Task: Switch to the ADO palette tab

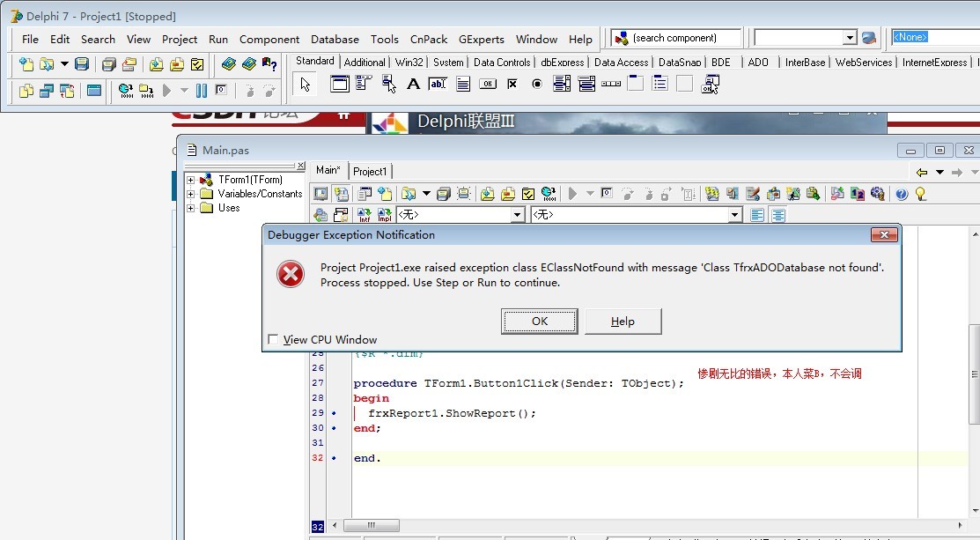Action: click(x=758, y=62)
